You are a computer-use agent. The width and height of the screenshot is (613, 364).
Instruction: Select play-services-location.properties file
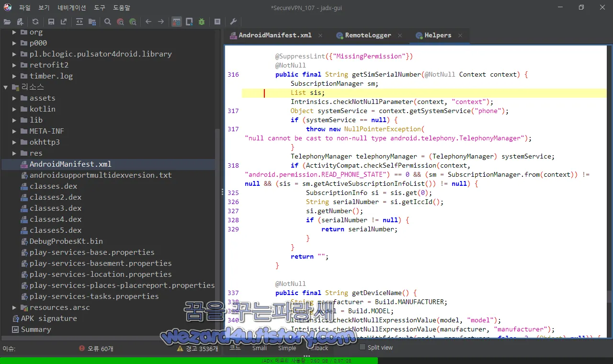[x=101, y=274]
